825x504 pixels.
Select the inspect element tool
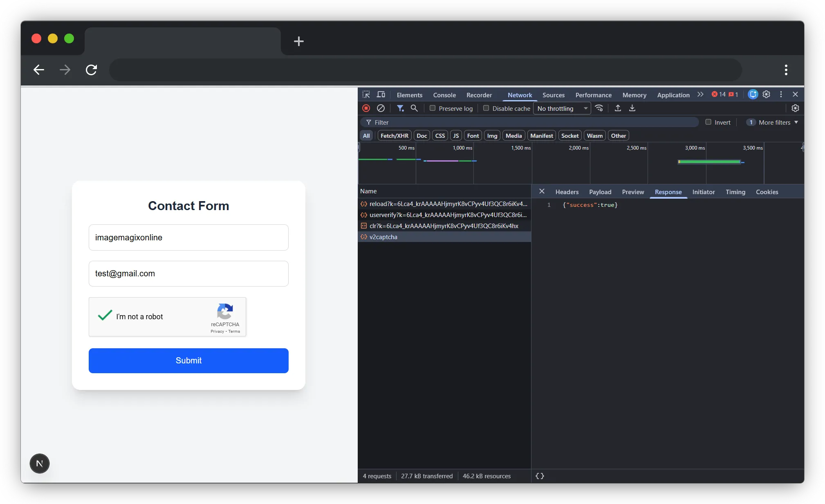[366, 94]
